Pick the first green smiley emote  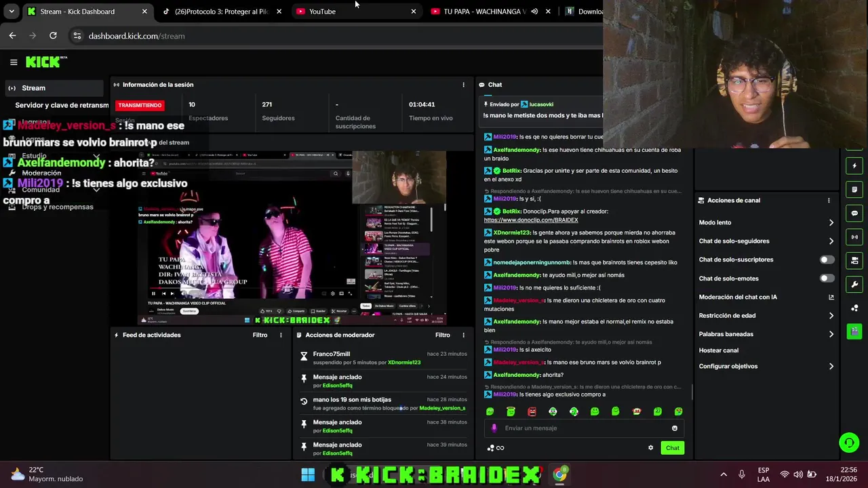(x=490, y=411)
